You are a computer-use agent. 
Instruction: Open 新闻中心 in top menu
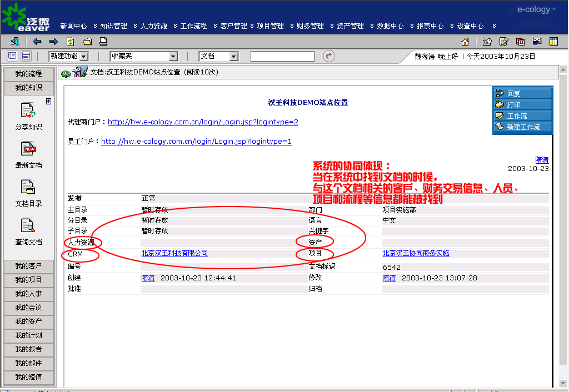tap(73, 26)
